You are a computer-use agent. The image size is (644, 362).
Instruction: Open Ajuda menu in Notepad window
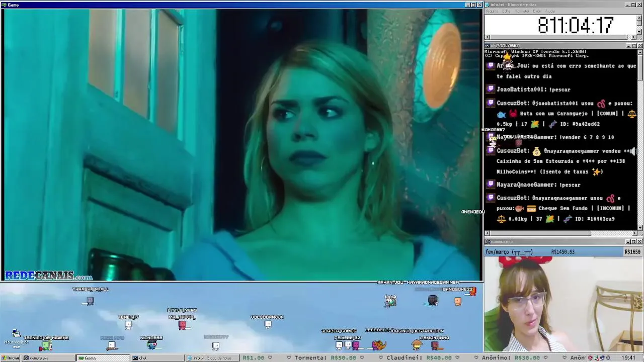coord(550,11)
